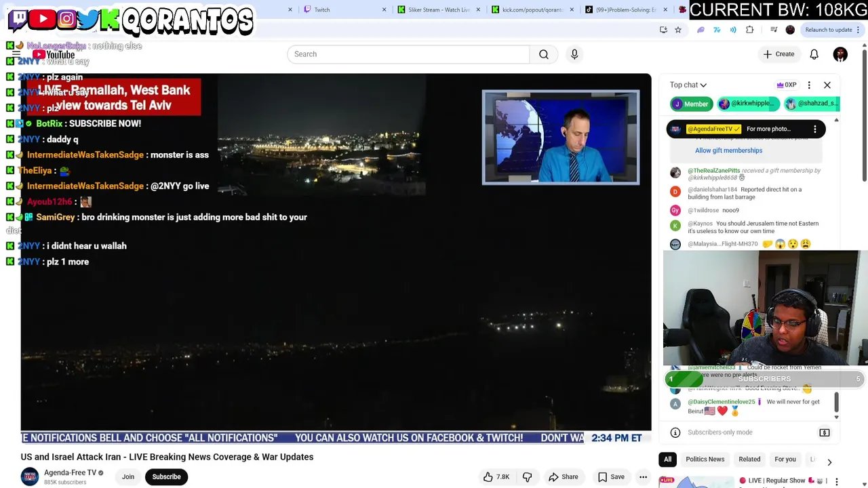Click the Create button
The height and width of the screenshot is (488, 868).
[778, 54]
